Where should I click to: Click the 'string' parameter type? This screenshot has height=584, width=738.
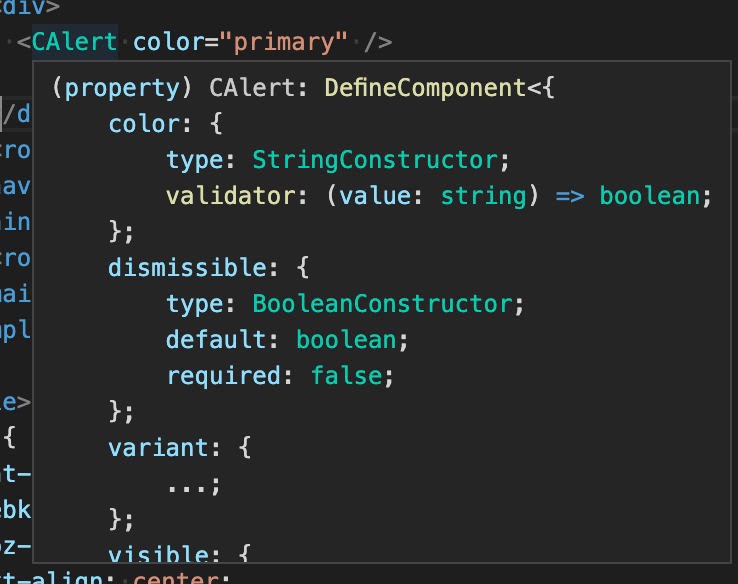coord(483,197)
